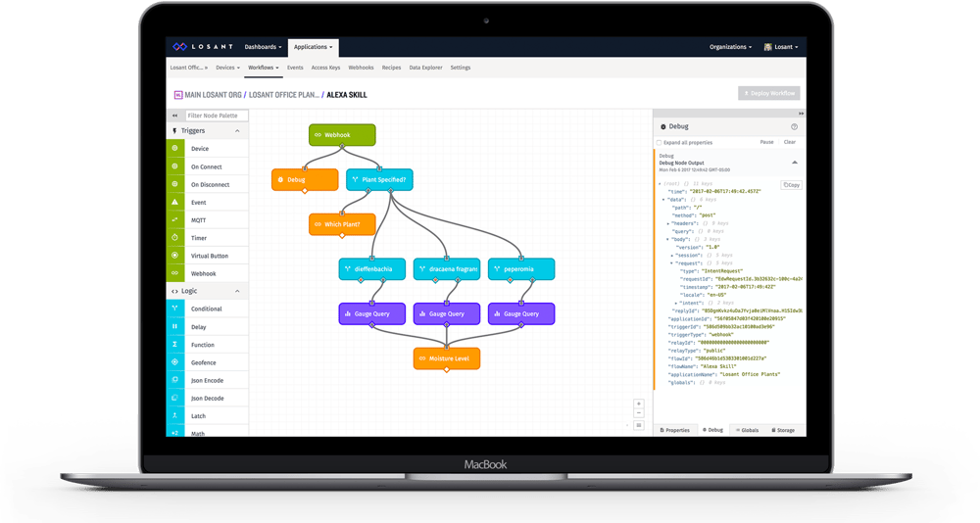Viewport: 980px width, 523px height.
Task: Choose the Geofence target icon
Action: pos(175,361)
